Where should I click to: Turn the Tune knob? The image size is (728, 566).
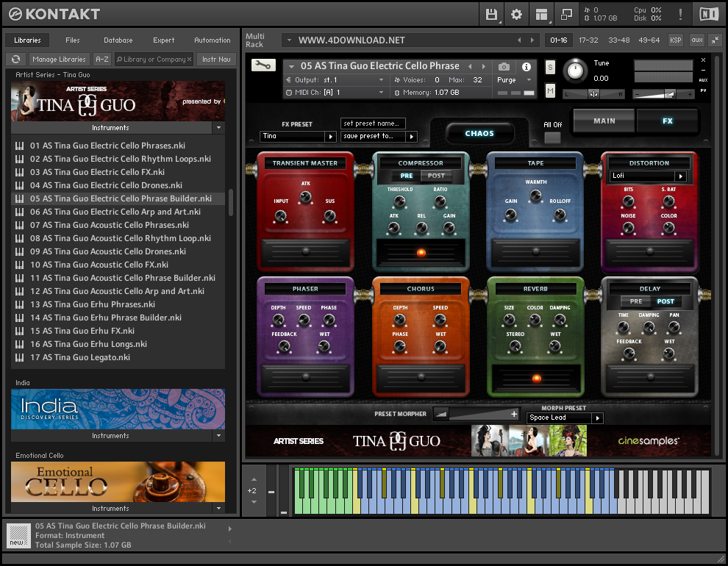575,71
